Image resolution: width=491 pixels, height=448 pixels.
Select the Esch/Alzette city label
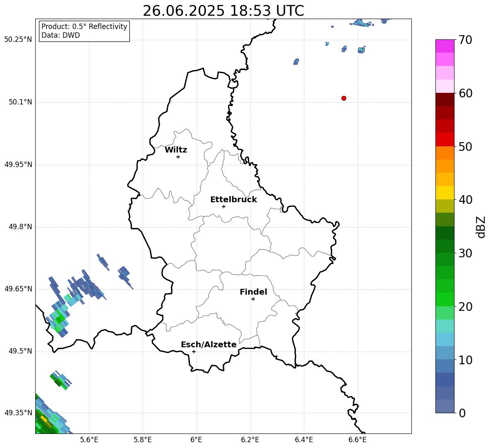209,344
